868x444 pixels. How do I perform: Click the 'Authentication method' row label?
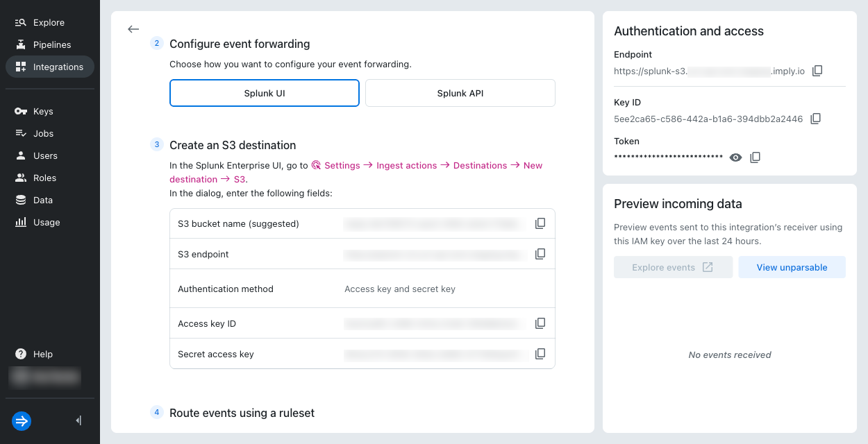click(x=226, y=289)
